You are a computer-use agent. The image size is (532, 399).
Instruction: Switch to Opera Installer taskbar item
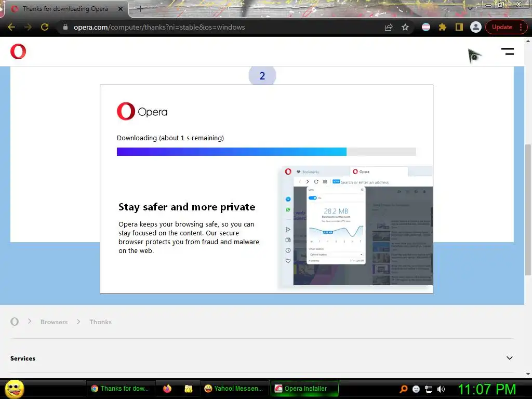(304, 389)
